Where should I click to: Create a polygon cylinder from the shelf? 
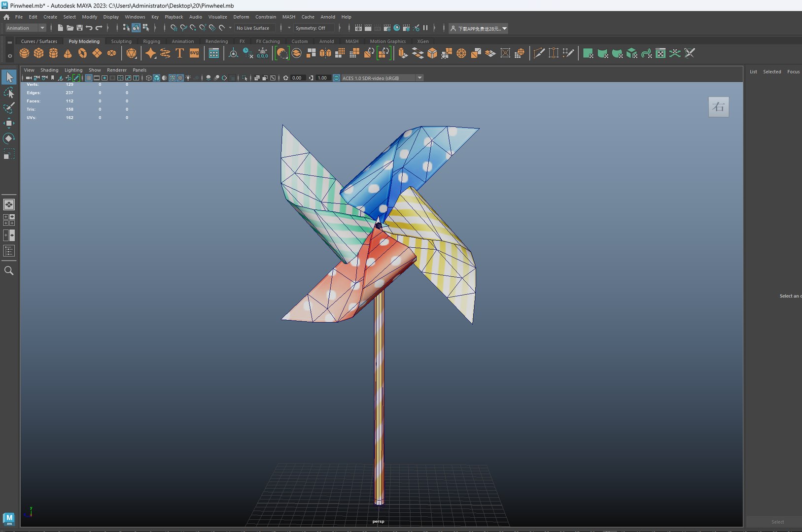click(x=53, y=53)
